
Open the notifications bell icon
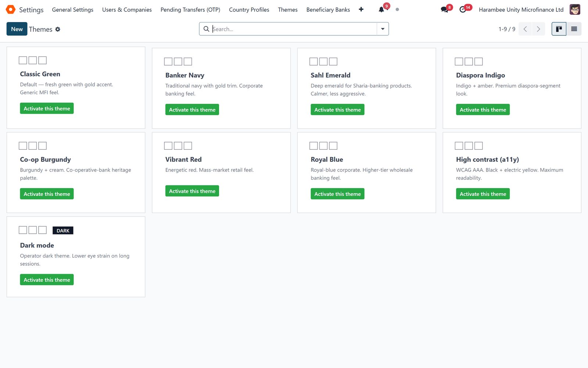(381, 10)
